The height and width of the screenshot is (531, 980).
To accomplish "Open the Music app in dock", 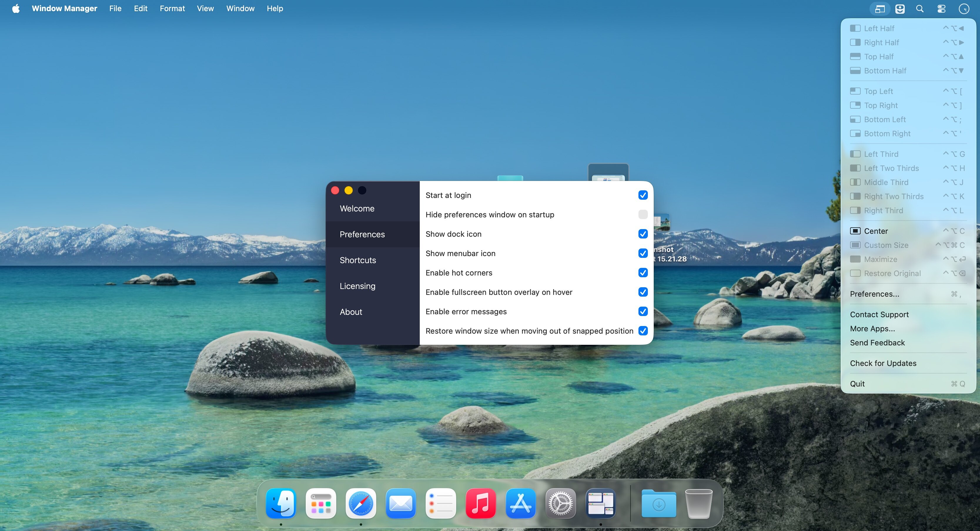I will click(x=481, y=503).
